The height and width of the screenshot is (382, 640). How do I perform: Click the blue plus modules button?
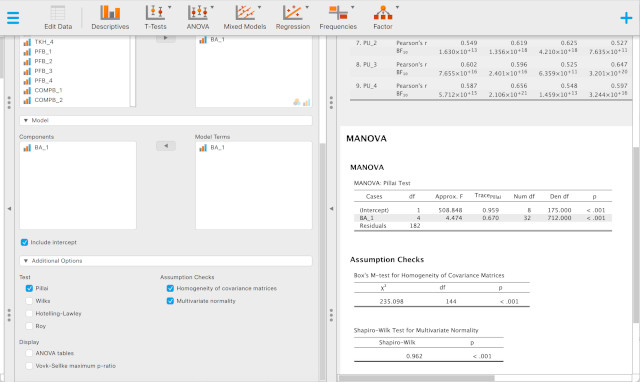(x=626, y=18)
